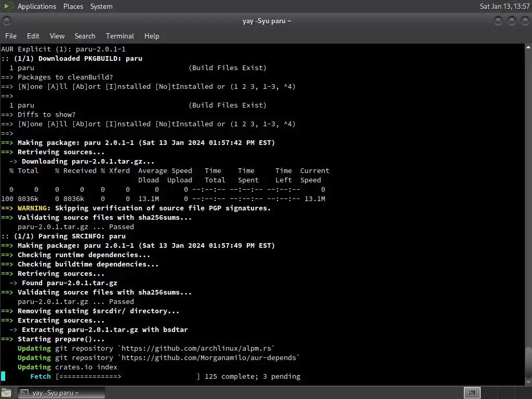Click 'AUR Explicit (1): paru-2.0.1-1' line
Screen dimensions: 532x399
[x=63, y=49]
